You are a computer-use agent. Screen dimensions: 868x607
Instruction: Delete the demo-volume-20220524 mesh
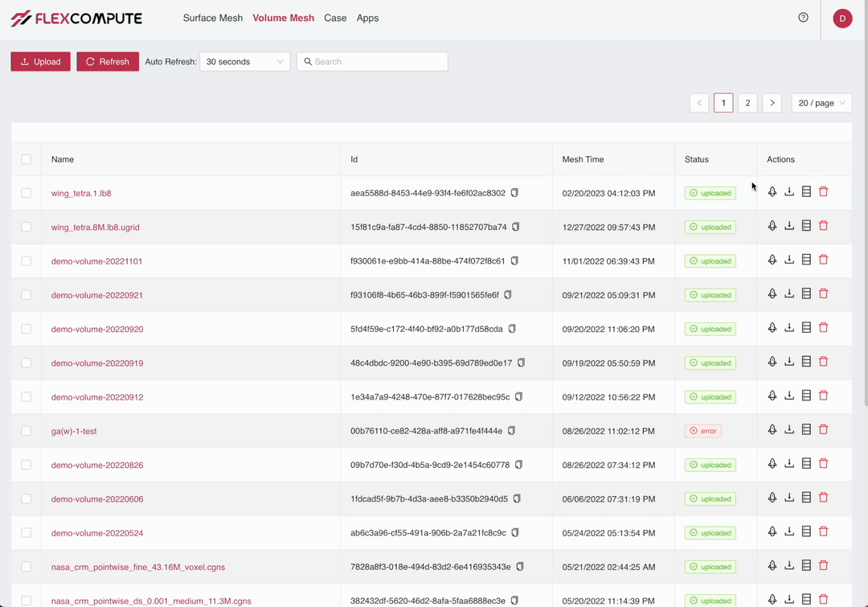coord(823,532)
